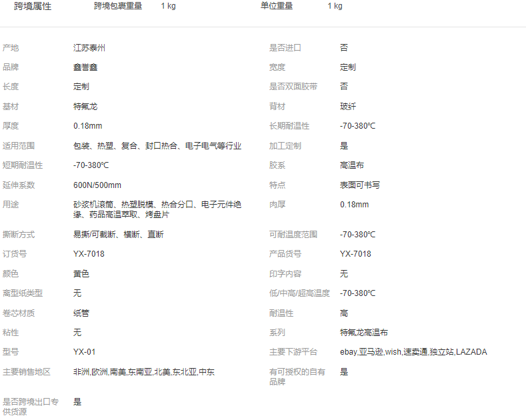Click the 适用范围 attribute label
The width and height of the screenshot is (526, 420).
click(19, 145)
